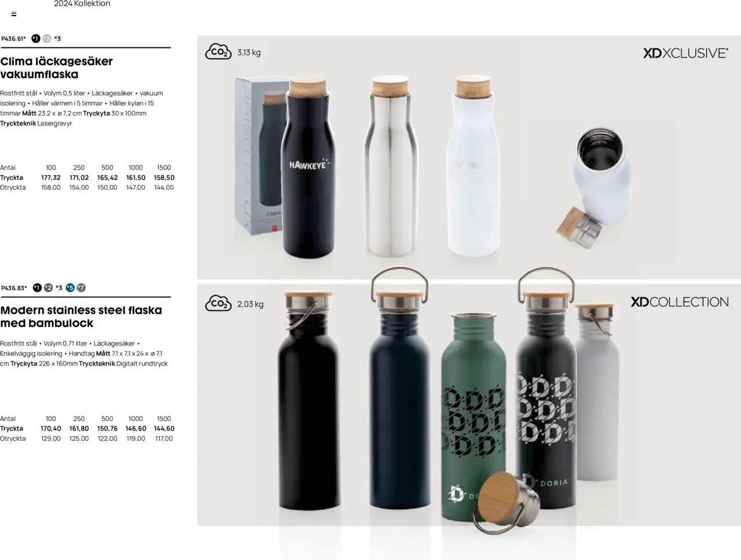This screenshot has width=741, height=560.
Task: Click the CO2 cloud icon showing 3,13 kg
Action: coord(218,51)
